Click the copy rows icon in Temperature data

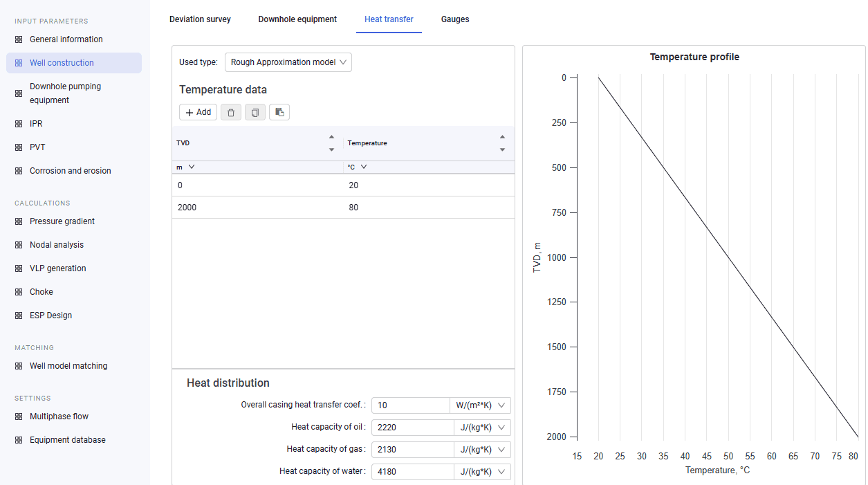(x=255, y=112)
